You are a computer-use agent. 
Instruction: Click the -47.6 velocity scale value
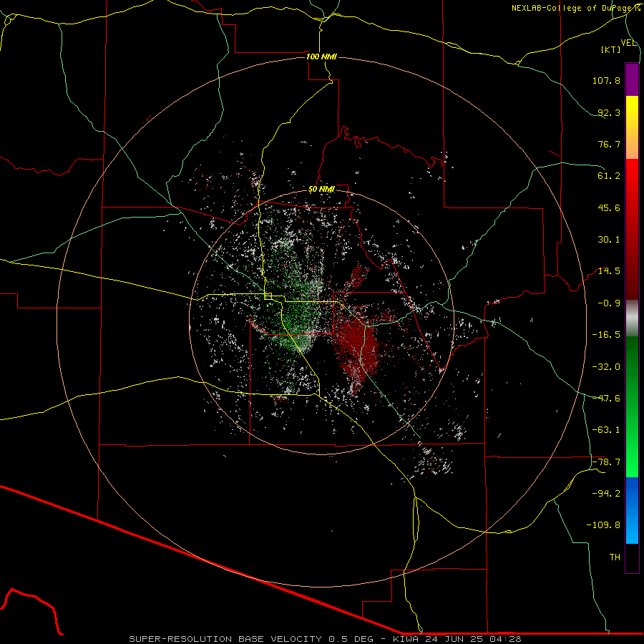(x=606, y=399)
